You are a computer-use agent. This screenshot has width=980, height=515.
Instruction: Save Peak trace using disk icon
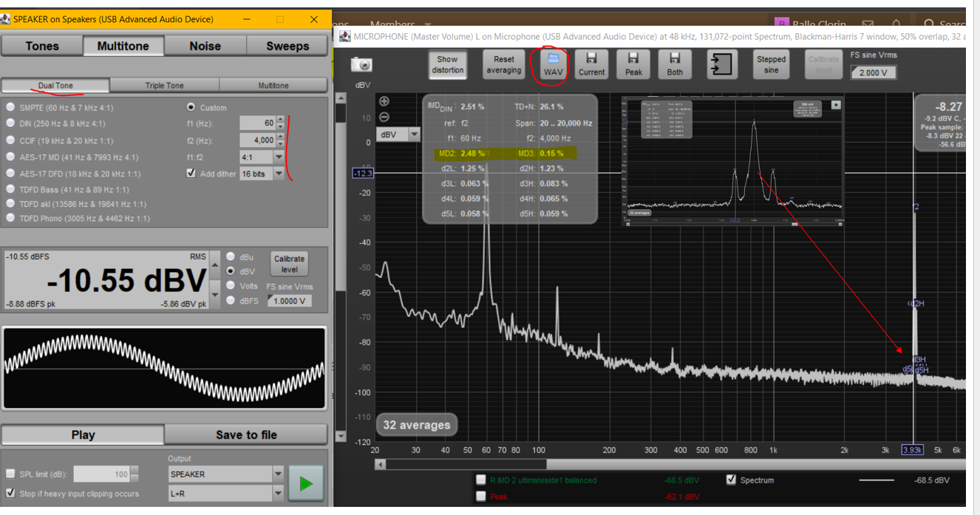click(x=633, y=64)
